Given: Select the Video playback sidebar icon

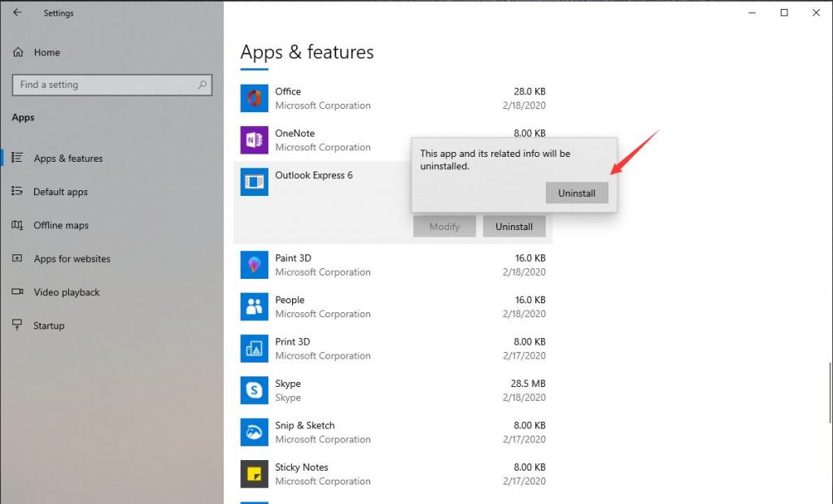Looking at the screenshot, I should (x=17, y=292).
